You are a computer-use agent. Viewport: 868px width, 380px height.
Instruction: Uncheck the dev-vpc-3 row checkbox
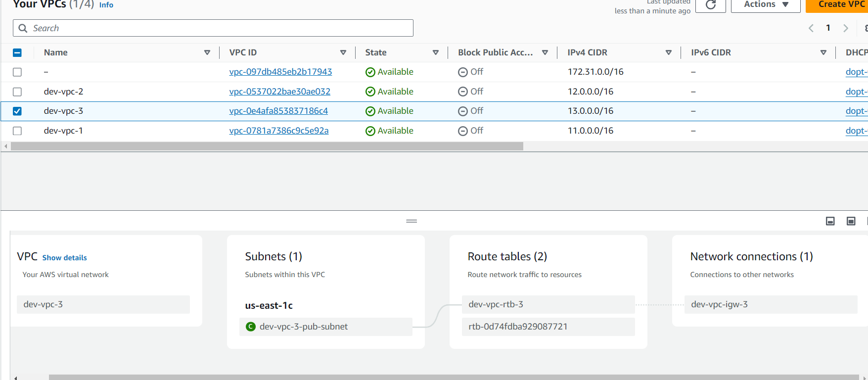click(17, 111)
